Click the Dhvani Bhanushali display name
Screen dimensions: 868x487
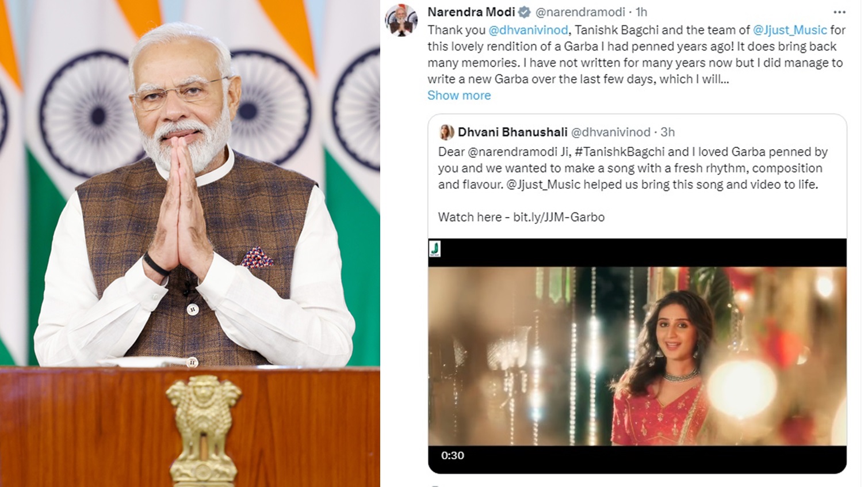[513, 132]
